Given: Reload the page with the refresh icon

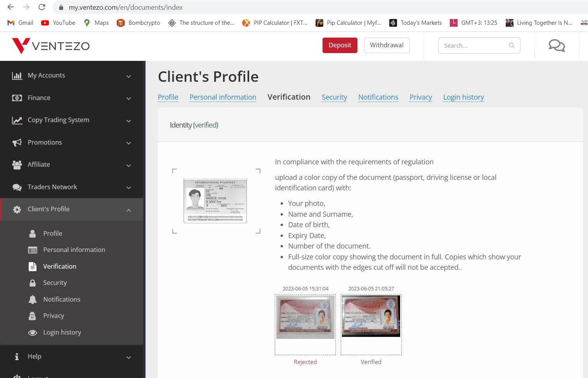Looking at the screenshot, I should tap(42, 7).
